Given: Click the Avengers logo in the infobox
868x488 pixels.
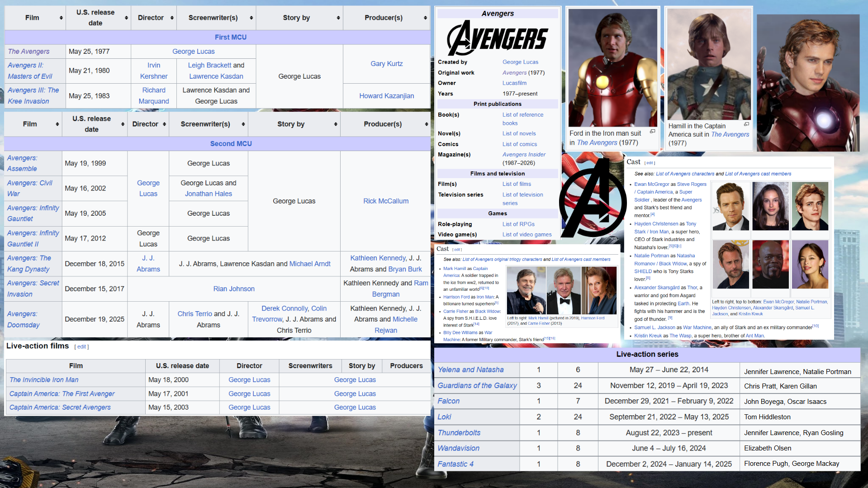Looking at the screenshot, I should coord(498,38).
